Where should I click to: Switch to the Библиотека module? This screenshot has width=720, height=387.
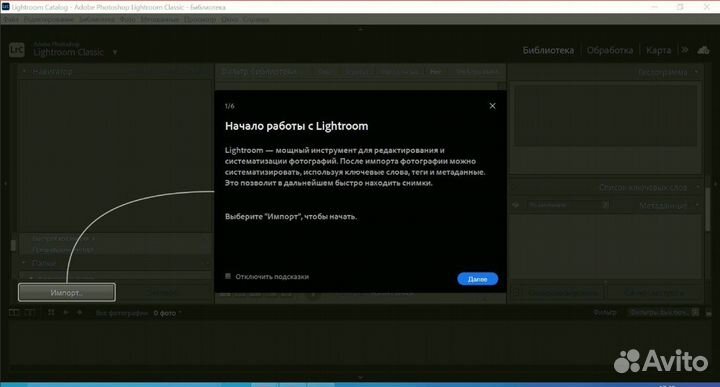point(548,50)
